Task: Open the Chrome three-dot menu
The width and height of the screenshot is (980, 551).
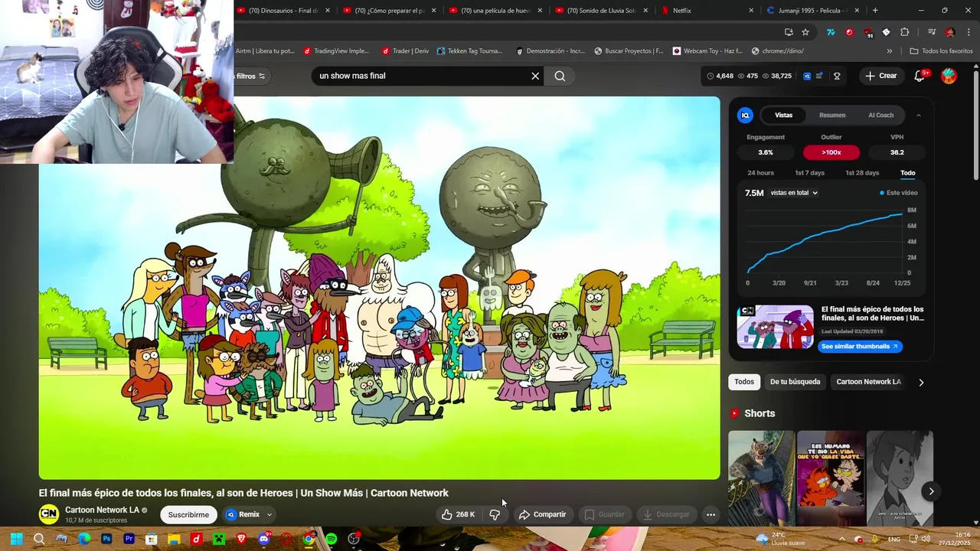Action: [x=969, y=32]
